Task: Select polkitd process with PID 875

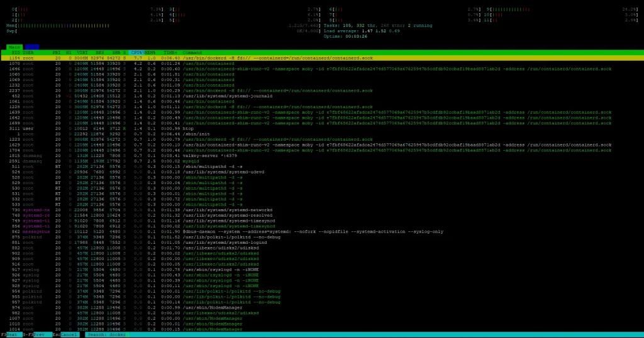Action: tap(322, 237)
